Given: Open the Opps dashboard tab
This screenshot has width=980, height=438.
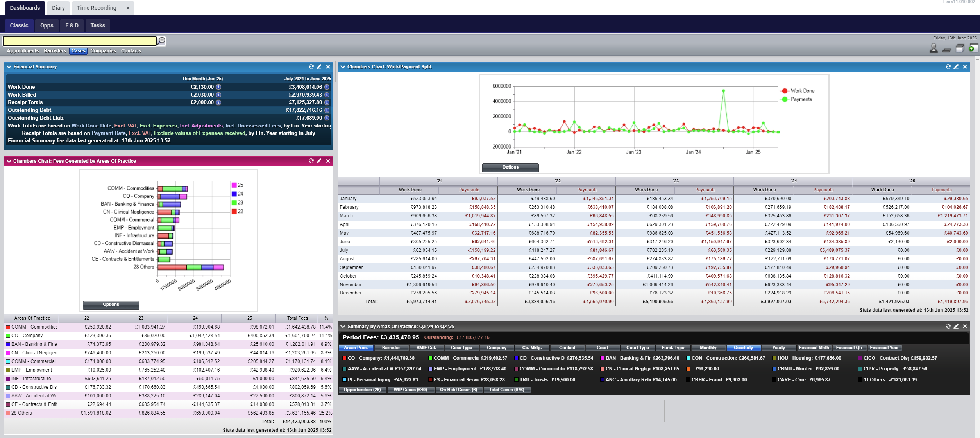Looking at the screenshot, I should point(46,25).
